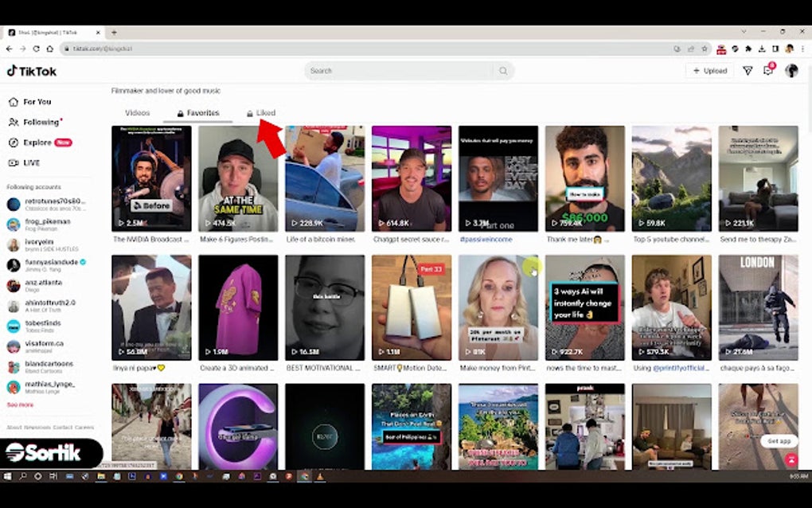
Task: Open the Chrome tab search chevron
Action: pyautogui.click(x=744, y=32)
